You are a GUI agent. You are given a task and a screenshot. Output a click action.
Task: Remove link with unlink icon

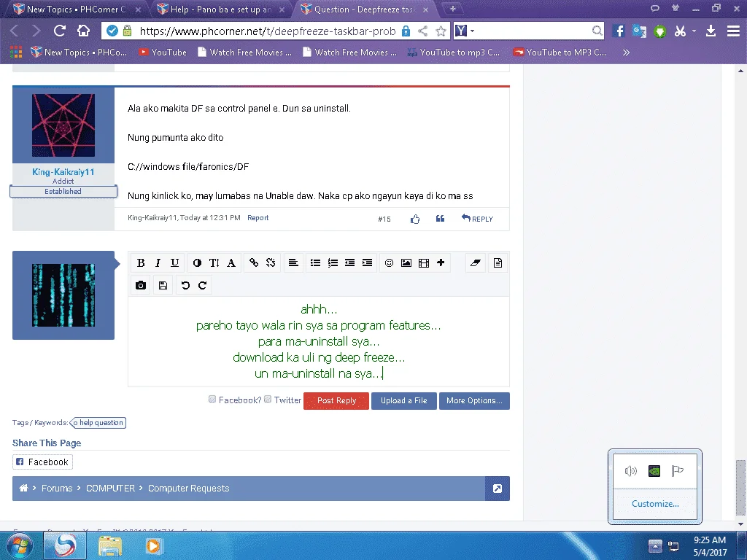[x=271, y=262]
